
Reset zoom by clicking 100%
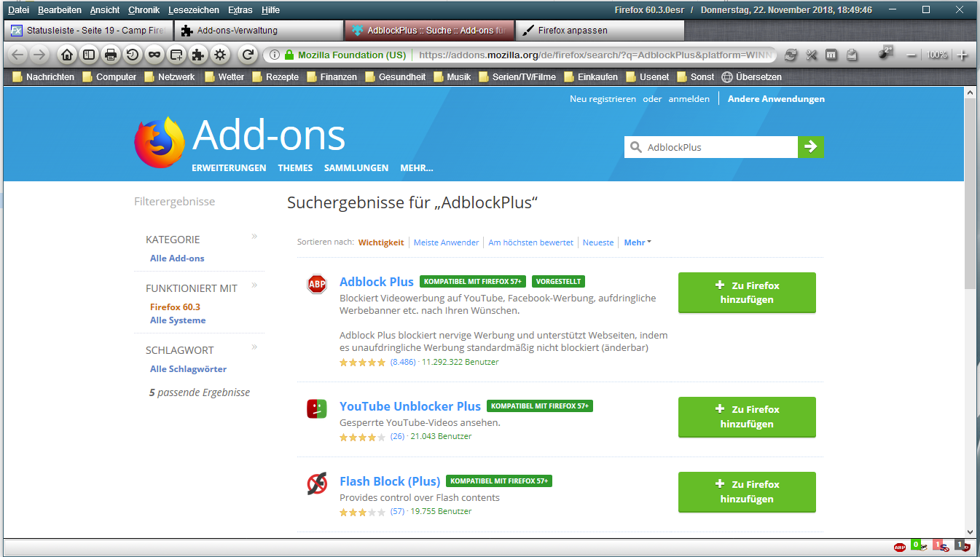coord(937,55)
